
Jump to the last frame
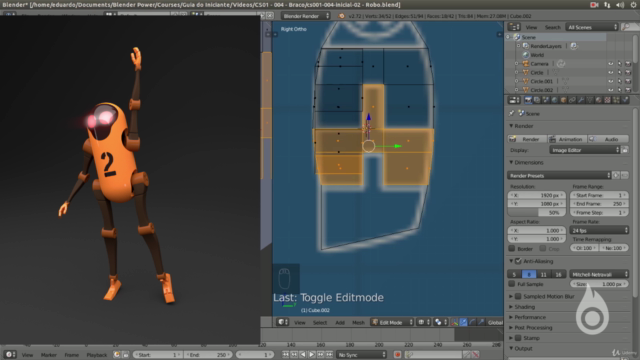coord(329,355)
